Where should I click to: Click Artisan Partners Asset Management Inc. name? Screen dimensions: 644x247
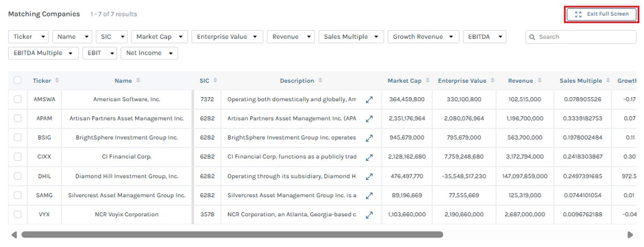pyautogui.click(x=127, y=118)
